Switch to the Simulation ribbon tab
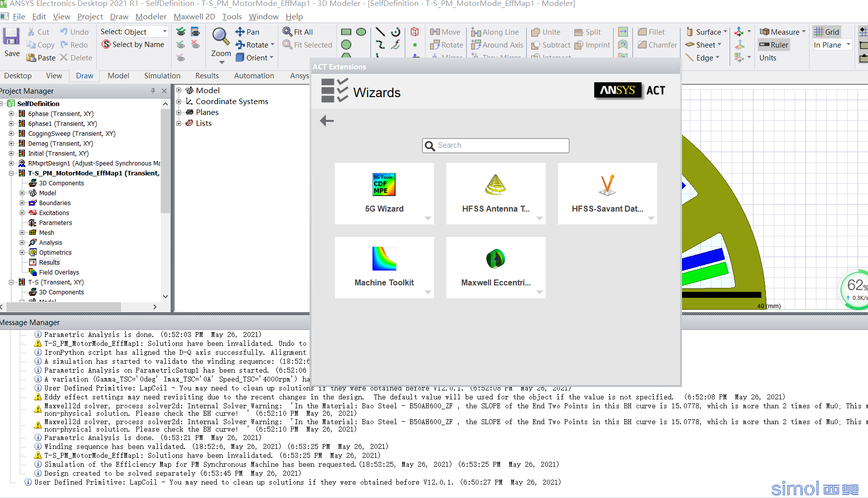The width and height of the screenshot is (868, 498). point(162,76)
